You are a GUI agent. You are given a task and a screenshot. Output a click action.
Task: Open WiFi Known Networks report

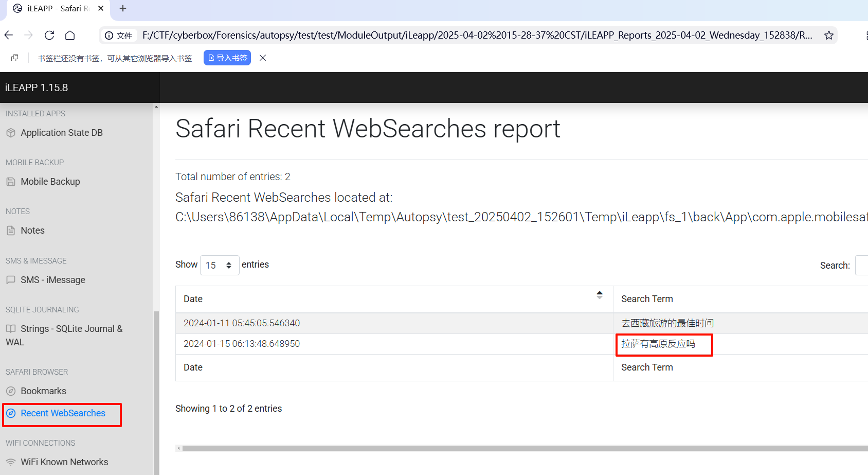(x=64, y=462)
